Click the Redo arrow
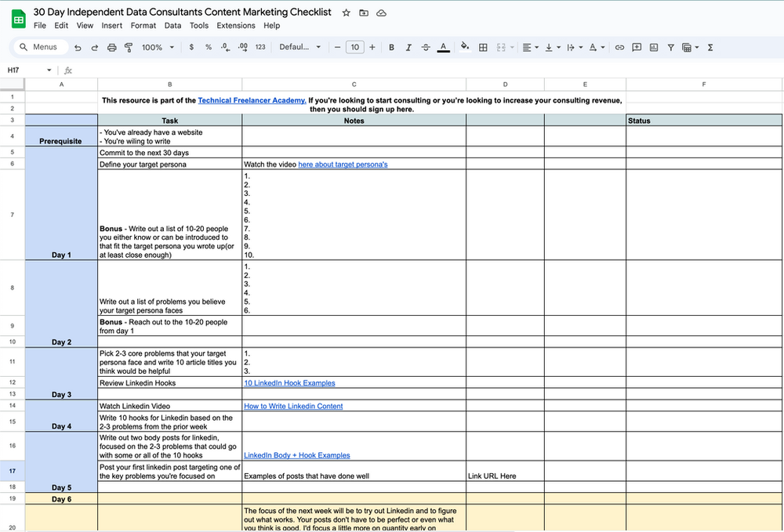The height and width of the screenshot is (532, 784). [x=95, y=48]
